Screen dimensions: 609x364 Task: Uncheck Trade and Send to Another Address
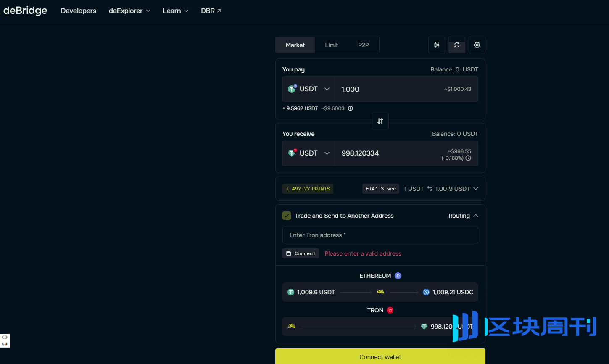287,216
